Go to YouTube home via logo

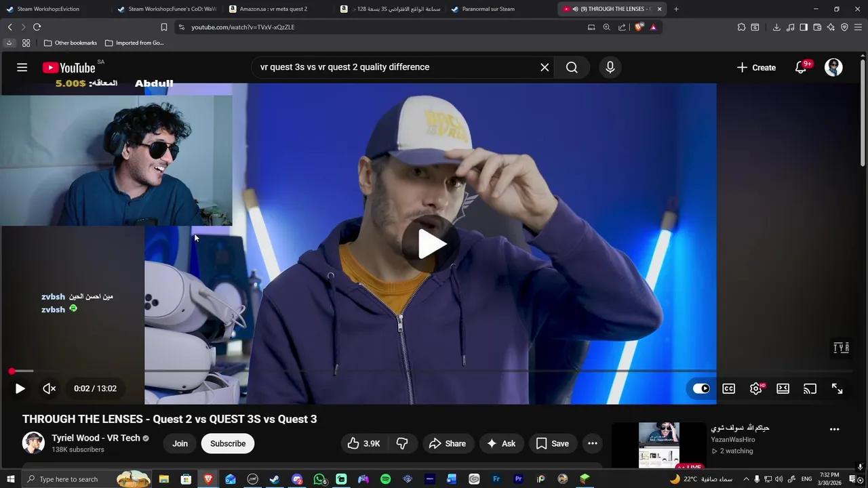point(68,67)
